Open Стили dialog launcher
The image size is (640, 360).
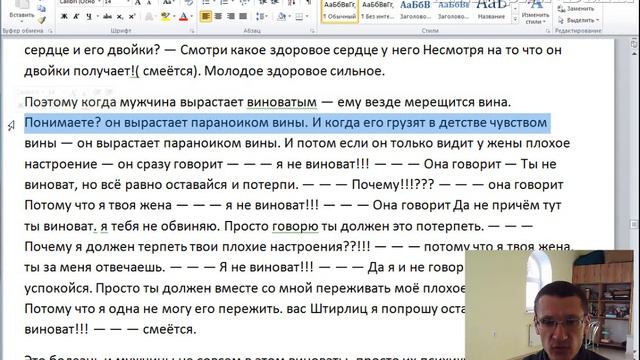(x=548, y=31)
